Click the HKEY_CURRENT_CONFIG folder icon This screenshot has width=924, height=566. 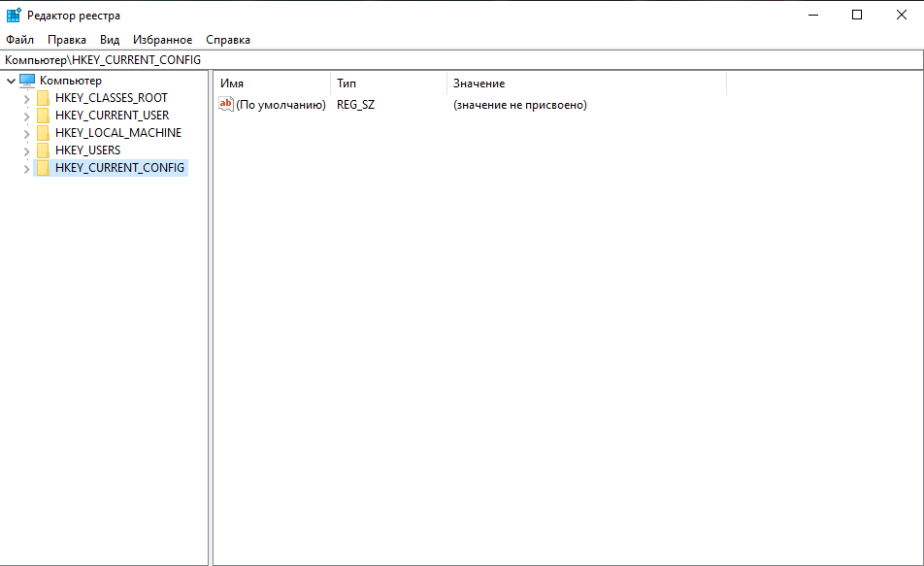click(43, 168)
